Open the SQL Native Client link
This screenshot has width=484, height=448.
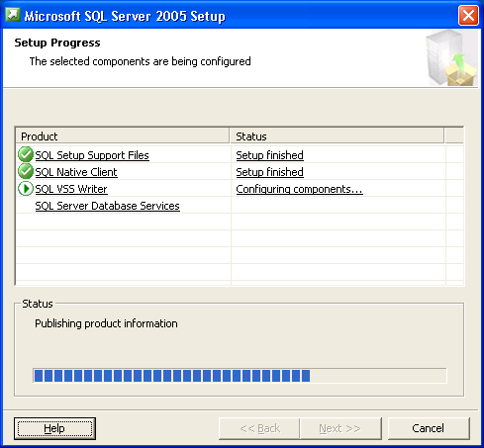click(x=76, y=172)
